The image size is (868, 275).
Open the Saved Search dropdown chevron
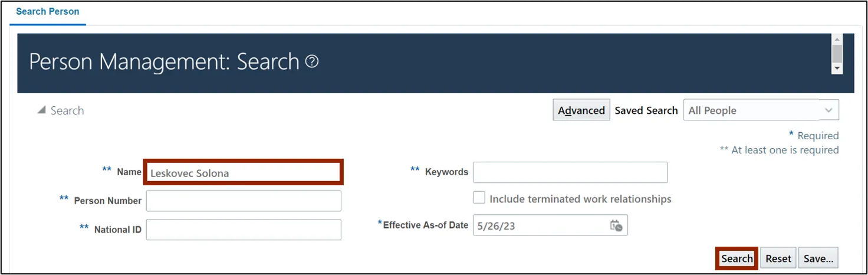tap(829, 110)
